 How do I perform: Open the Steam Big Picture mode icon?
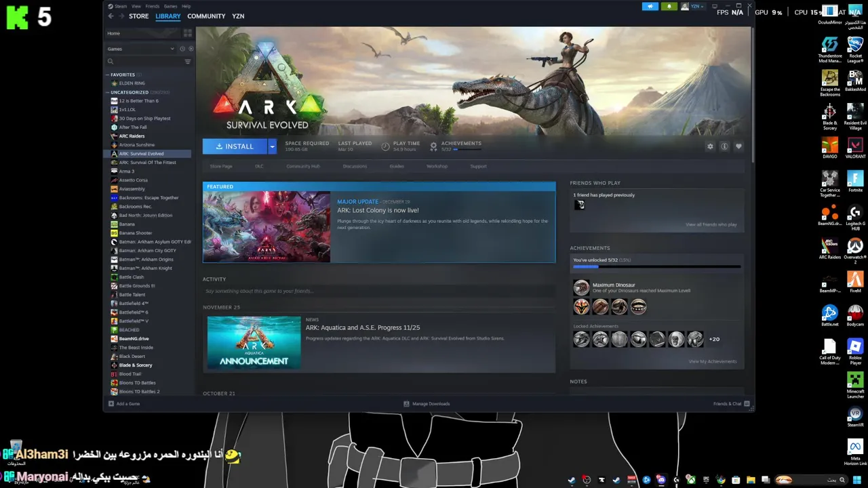point(715,6)
